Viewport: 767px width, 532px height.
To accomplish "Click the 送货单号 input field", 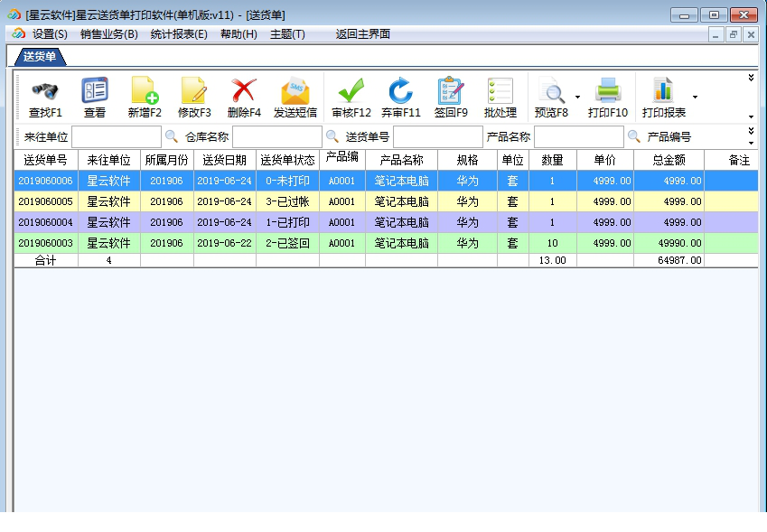I will coord(437,137).
